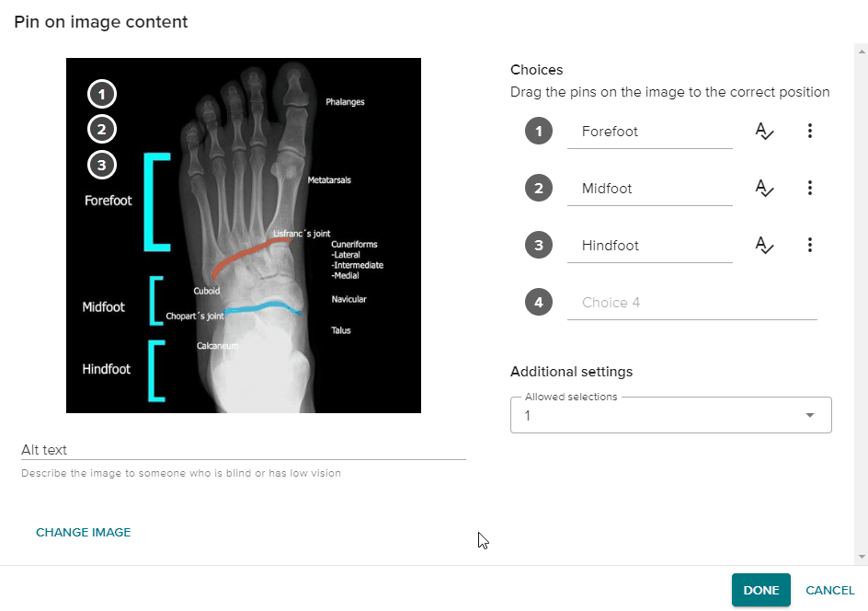Viewport: 868px width, 611px height.
Task: Click the Hindfoot choice text field
Action: 650,247
